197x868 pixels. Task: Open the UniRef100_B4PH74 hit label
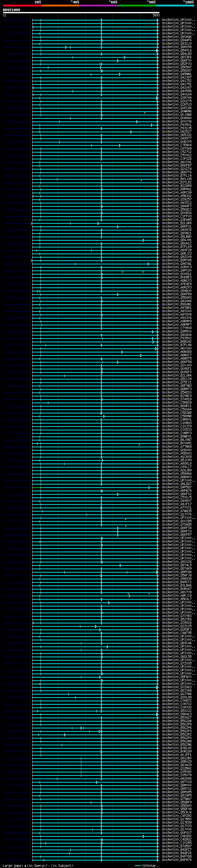click(177, 860)
